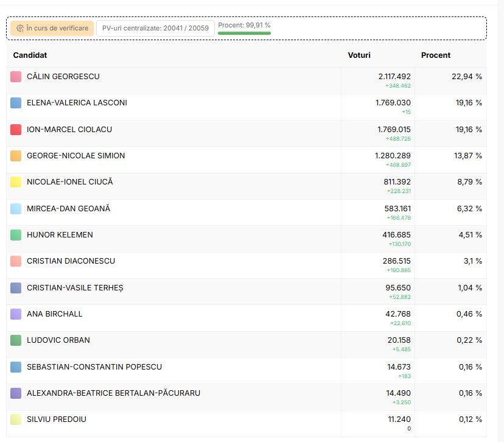Click the 'Voturi' column header
Screen dimensions: 504x442
coord(359,55)
